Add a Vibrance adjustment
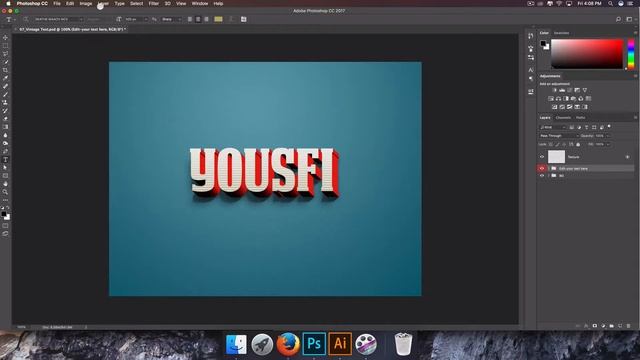Screen dimensions: 640x360 pos(584,90)
